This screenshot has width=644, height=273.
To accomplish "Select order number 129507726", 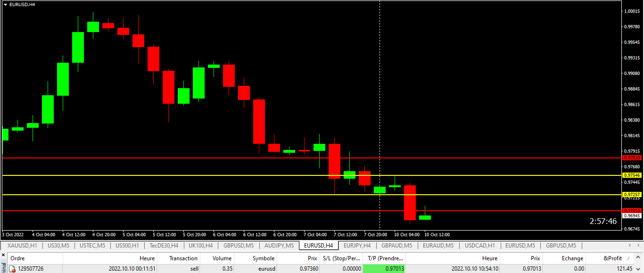I will [x=31, y=269].
